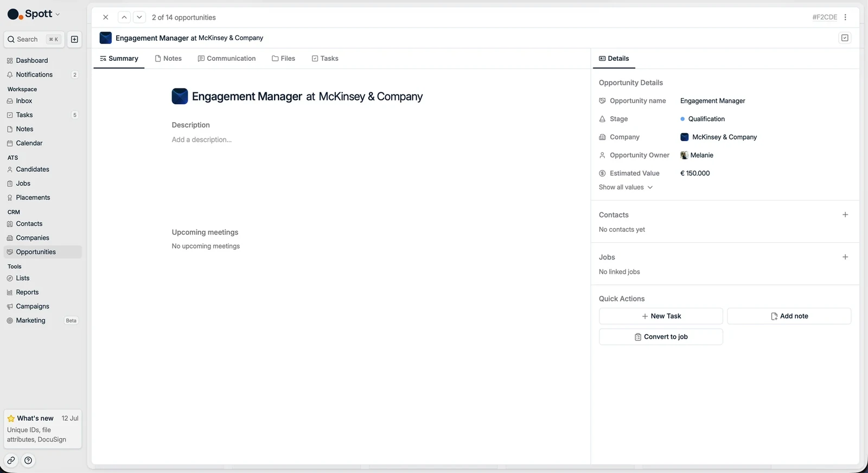Open Tasks in the sidebar
This screenshot has width=868, height=473.
43,115
